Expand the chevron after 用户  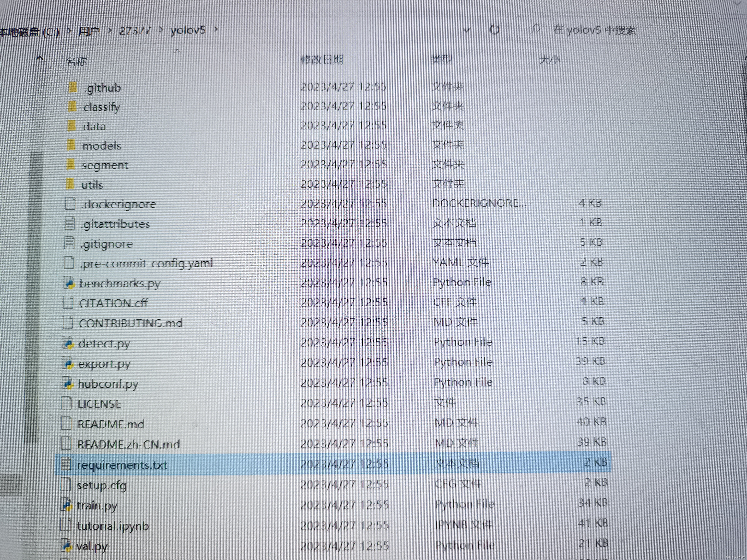click(110, 30)
